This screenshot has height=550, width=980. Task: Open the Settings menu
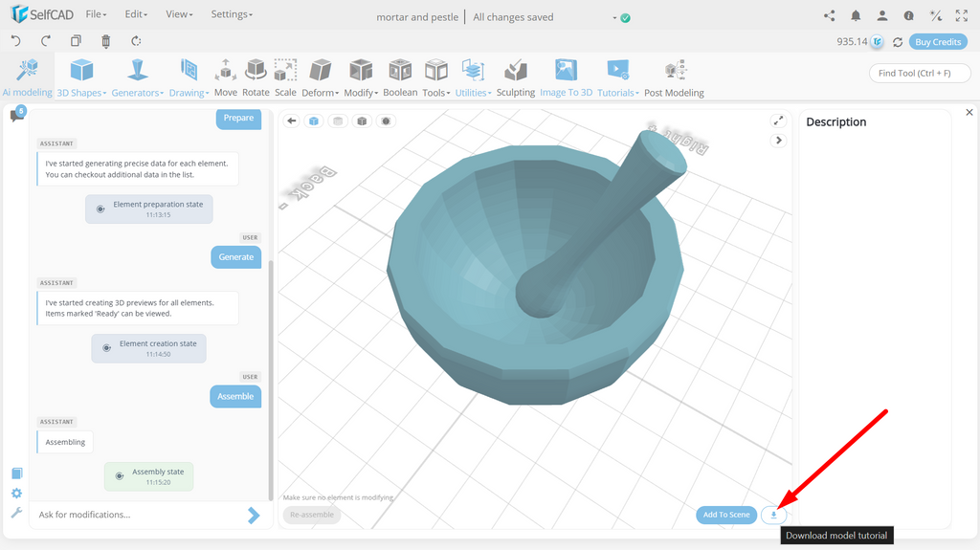coord(232,14)
